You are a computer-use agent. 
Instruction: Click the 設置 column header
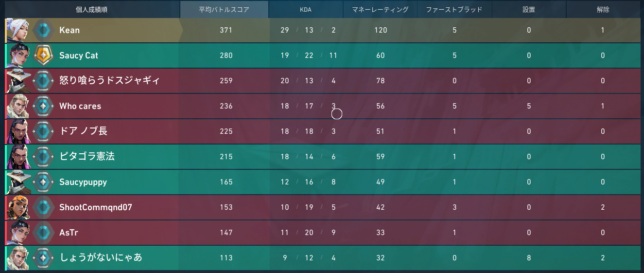pyautogui.click(x=529, y=9)
